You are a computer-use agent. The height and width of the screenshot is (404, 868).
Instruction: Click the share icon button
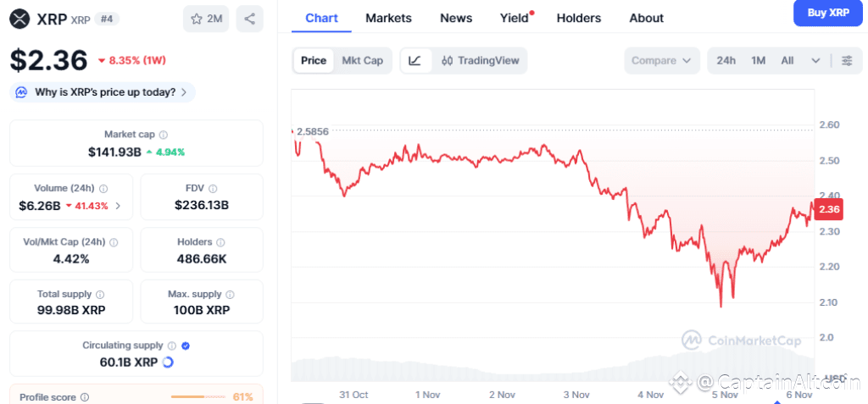pyautogui.click(x=249, y=19)
